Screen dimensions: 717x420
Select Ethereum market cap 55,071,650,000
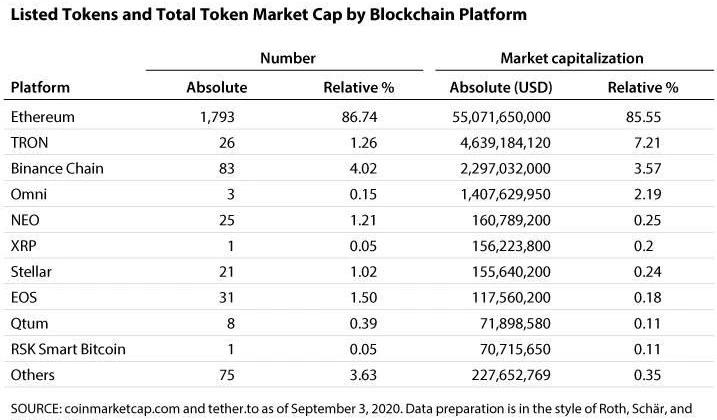[x=501, y=117]
